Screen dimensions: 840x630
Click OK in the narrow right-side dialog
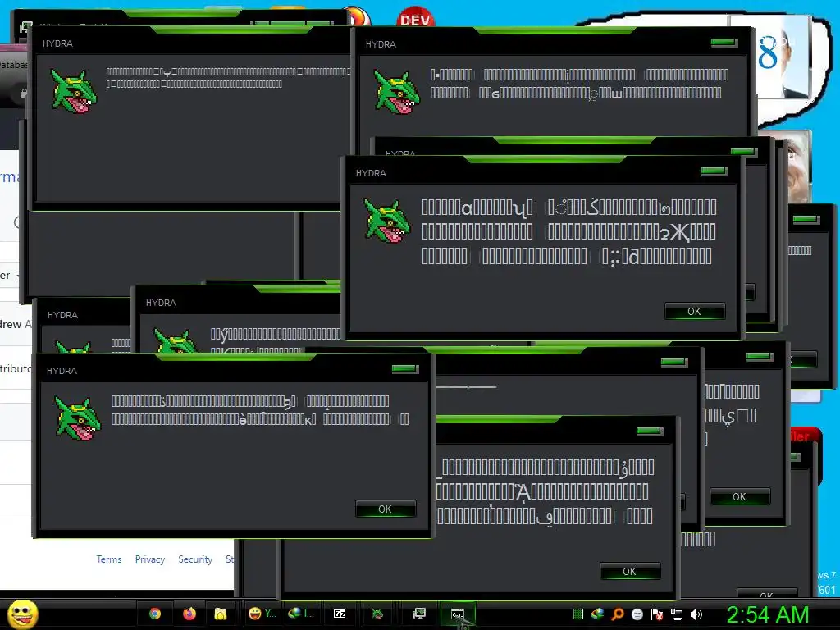point(739,496)
